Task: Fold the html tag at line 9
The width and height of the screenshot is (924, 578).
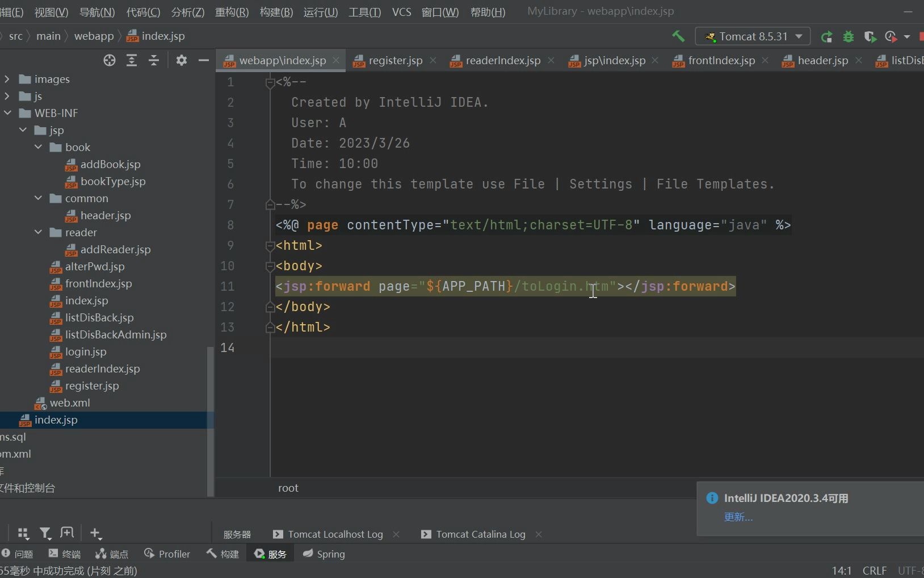Action: click(270, 246)
